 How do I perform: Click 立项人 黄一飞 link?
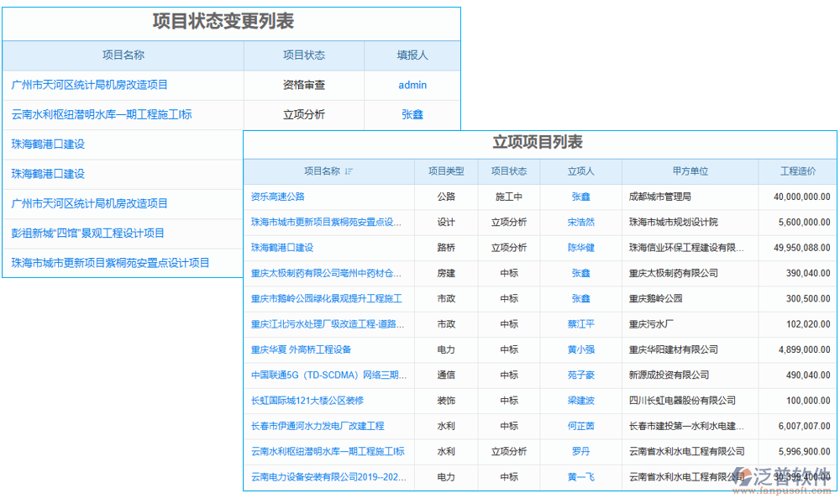580,476
